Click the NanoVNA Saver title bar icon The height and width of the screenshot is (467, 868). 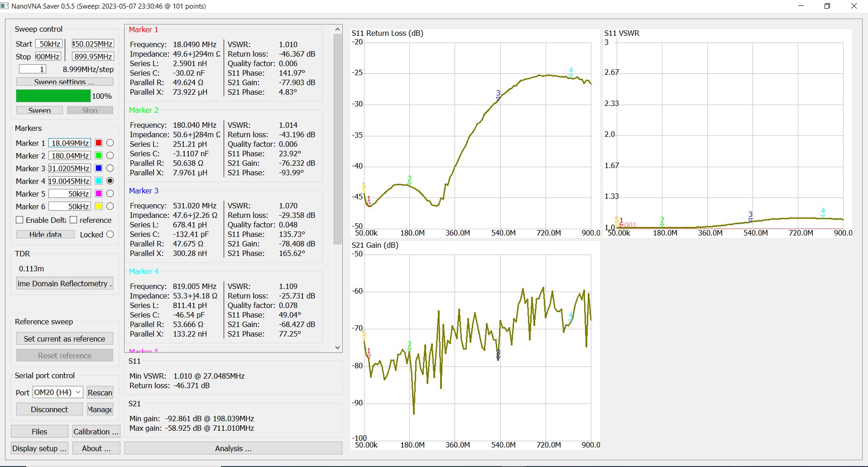point(5,6)
